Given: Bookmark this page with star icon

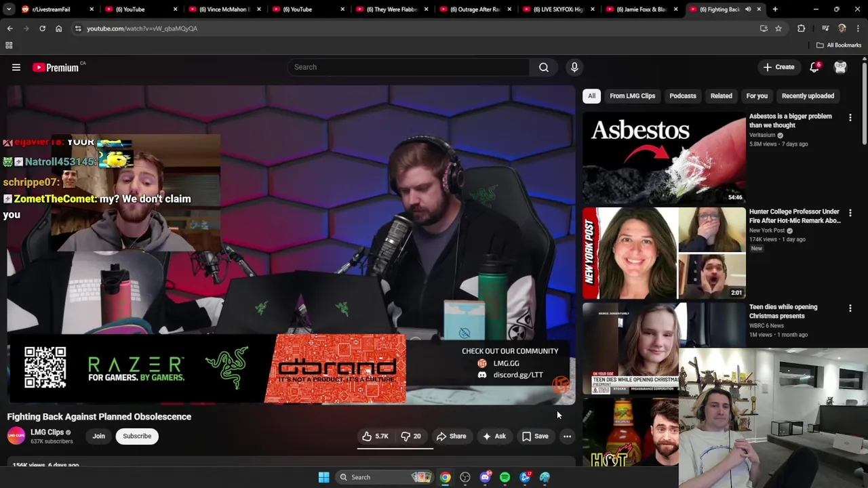Looking at the screenshot, I should (778, 28).
